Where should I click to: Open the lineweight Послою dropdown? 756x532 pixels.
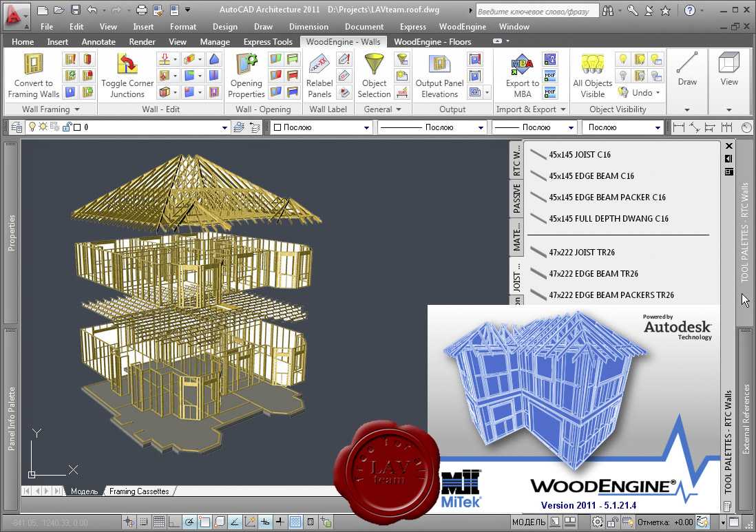coord(534,128)
